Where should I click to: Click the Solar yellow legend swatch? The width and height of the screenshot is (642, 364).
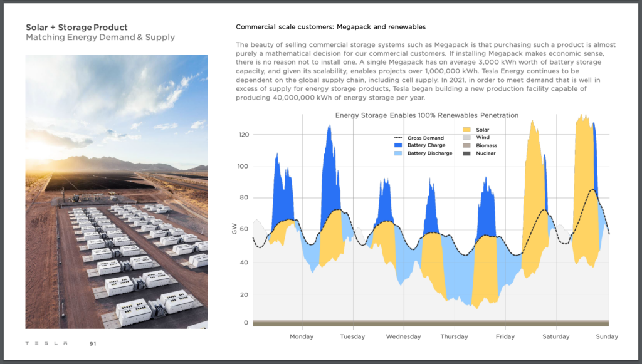tap(466, 130)
